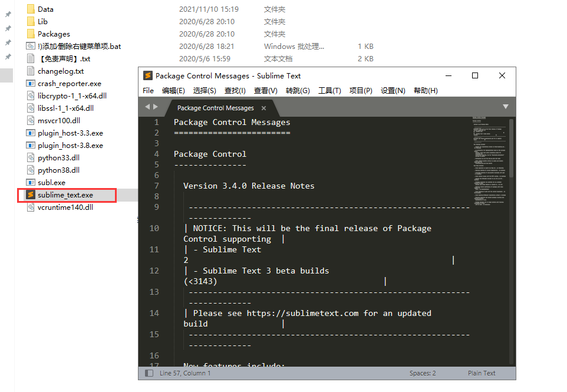The image size is (567, 392).
Task: Open the 编辑(E) menu
Action: point(173,90)
